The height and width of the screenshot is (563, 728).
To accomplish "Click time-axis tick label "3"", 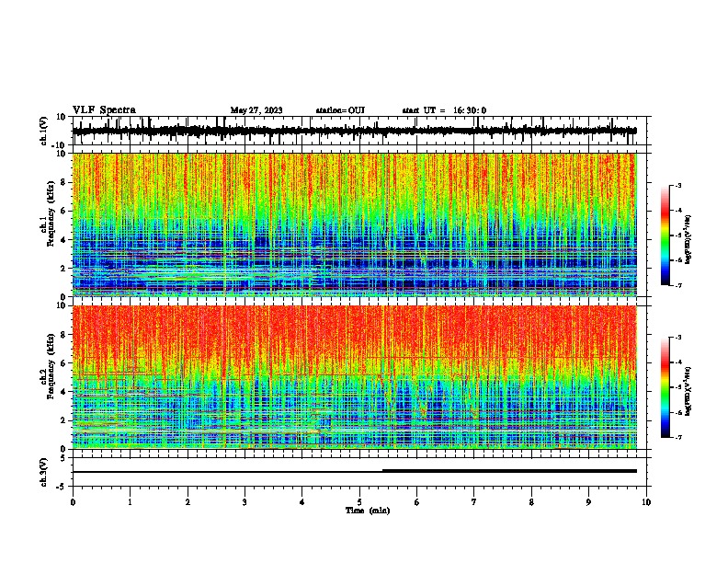I will pyautogui.click(x=245, y=502).
